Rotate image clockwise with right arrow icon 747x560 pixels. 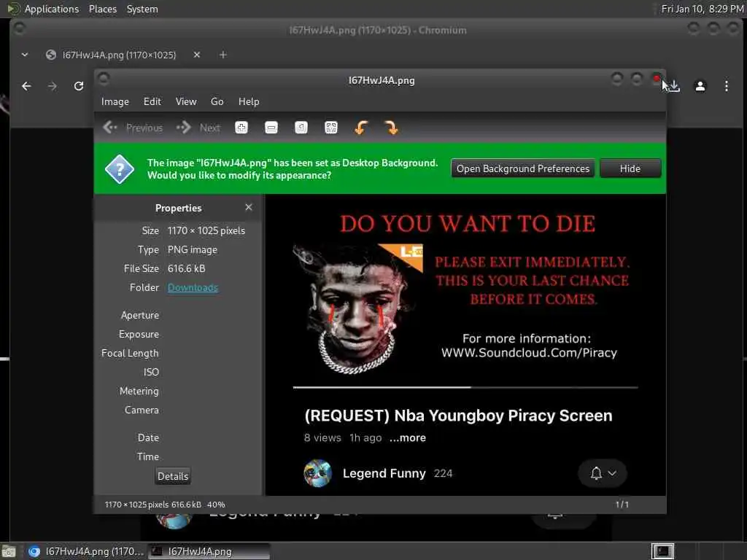pyautogui.click(x=391, y=128)
